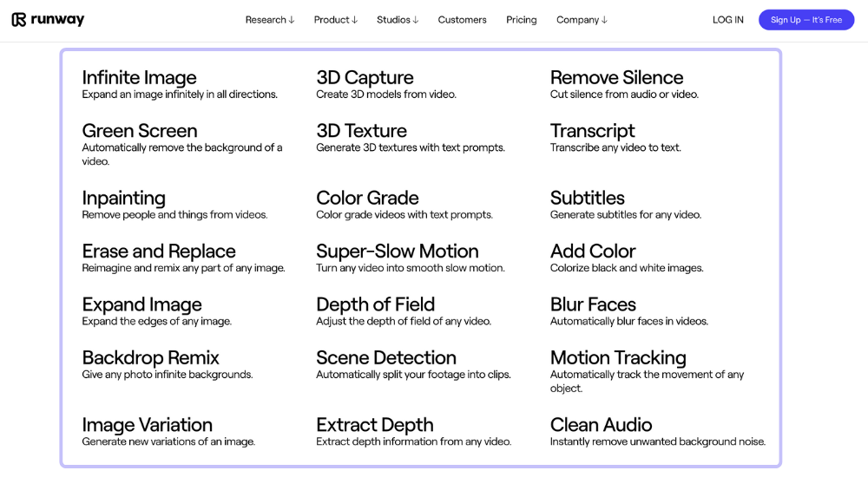Open the Blur Faces tool
868x477 pixels.
click(x=593, y=304)
